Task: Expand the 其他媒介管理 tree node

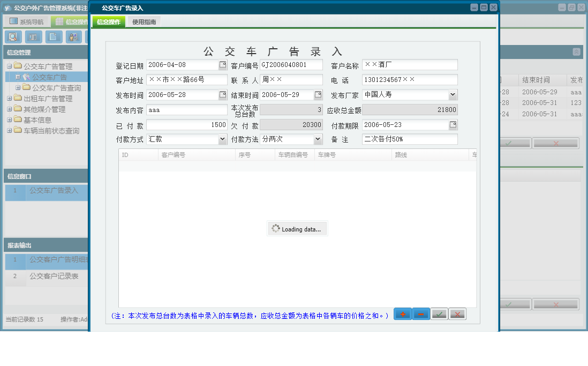Action: (x=10, y=109)
